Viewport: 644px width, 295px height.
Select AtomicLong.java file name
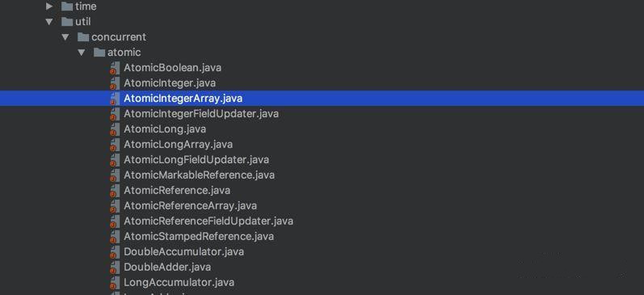coord(165,129)
